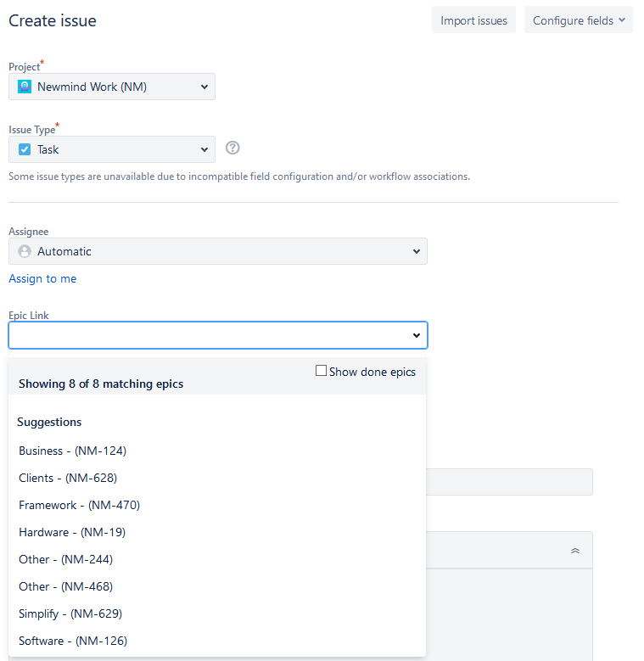Screen dimensions: 644x661
Task: Click the Automatic assignee avatar icon
Action: point(25,252)
